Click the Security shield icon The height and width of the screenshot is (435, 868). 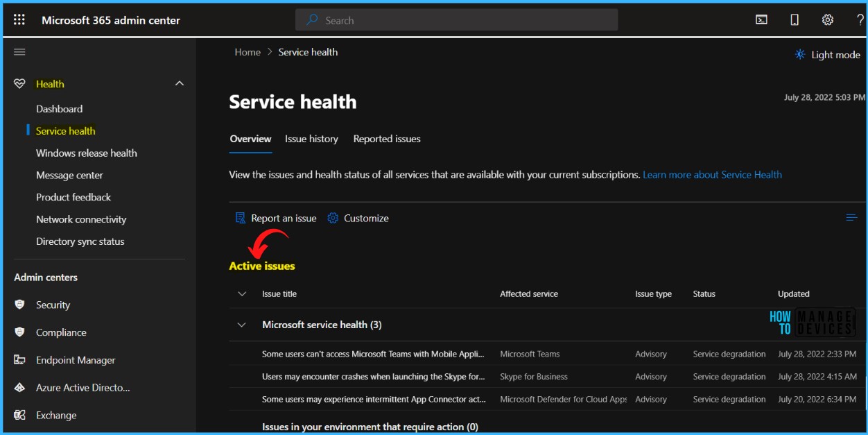pos(19,305)
